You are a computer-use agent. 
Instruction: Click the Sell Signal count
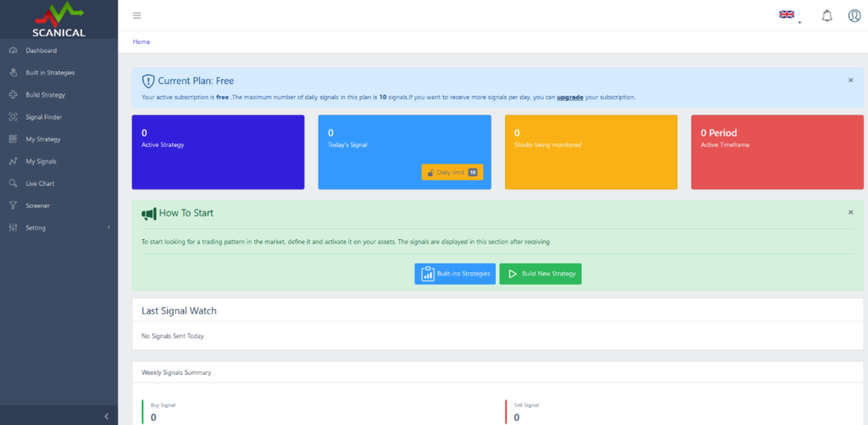click(517, 417)
